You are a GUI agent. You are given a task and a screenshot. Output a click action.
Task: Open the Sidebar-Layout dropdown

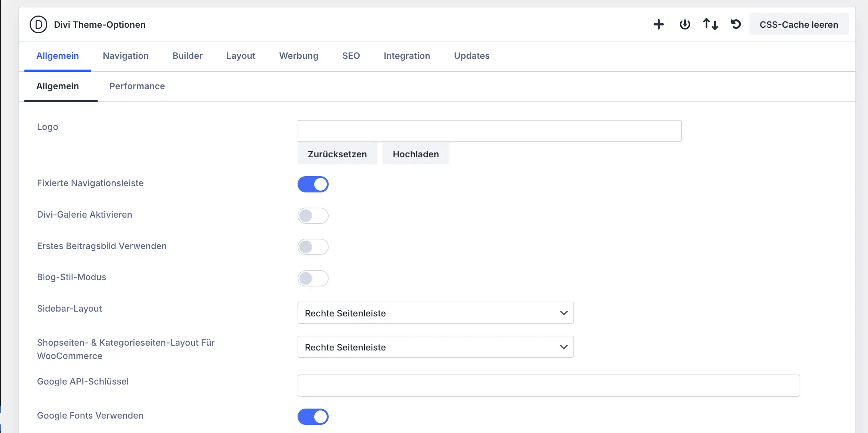435,313
